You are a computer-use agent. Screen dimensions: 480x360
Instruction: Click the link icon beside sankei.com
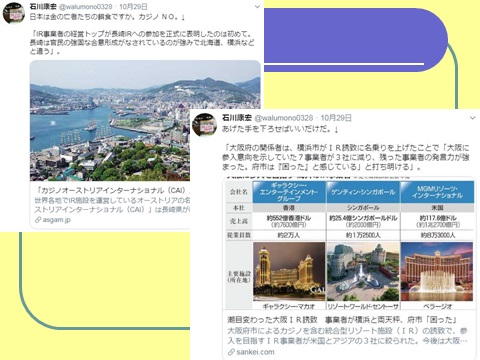click(231, 352)
